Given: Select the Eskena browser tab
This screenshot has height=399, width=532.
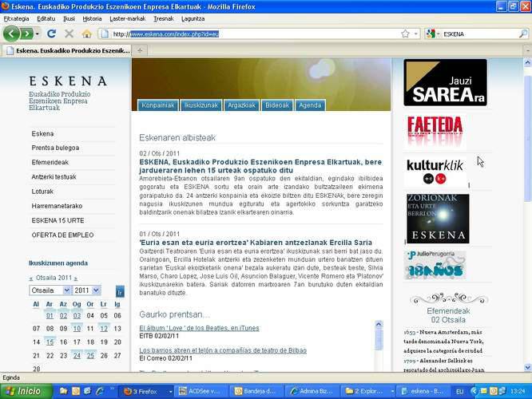Looking at the screenshot, I should click(x=67, y=50).
